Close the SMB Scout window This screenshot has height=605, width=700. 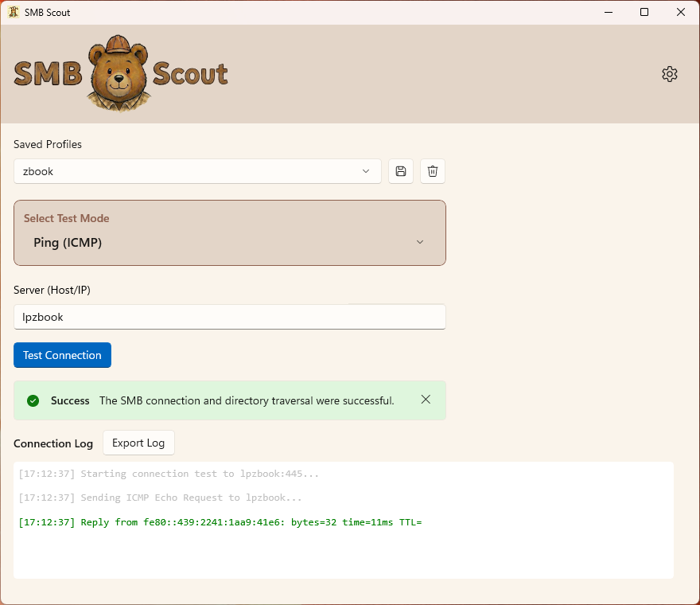[681, 12]
